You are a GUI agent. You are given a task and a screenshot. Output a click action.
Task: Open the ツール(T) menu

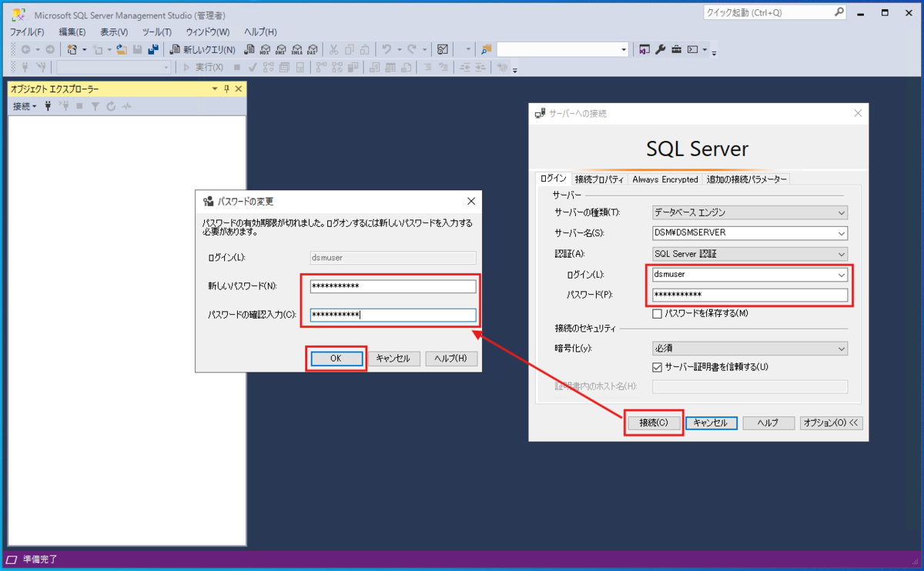pyautogui.click(x=157, y=32)
